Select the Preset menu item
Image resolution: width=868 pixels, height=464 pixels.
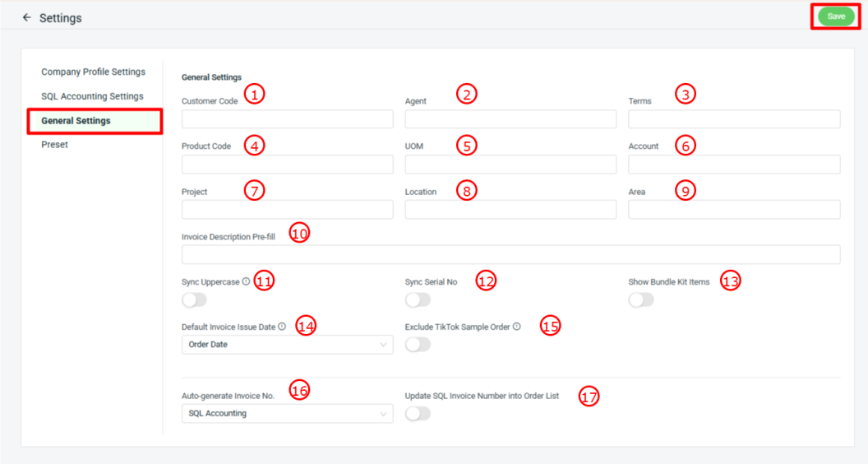click(x=55, y=145)
